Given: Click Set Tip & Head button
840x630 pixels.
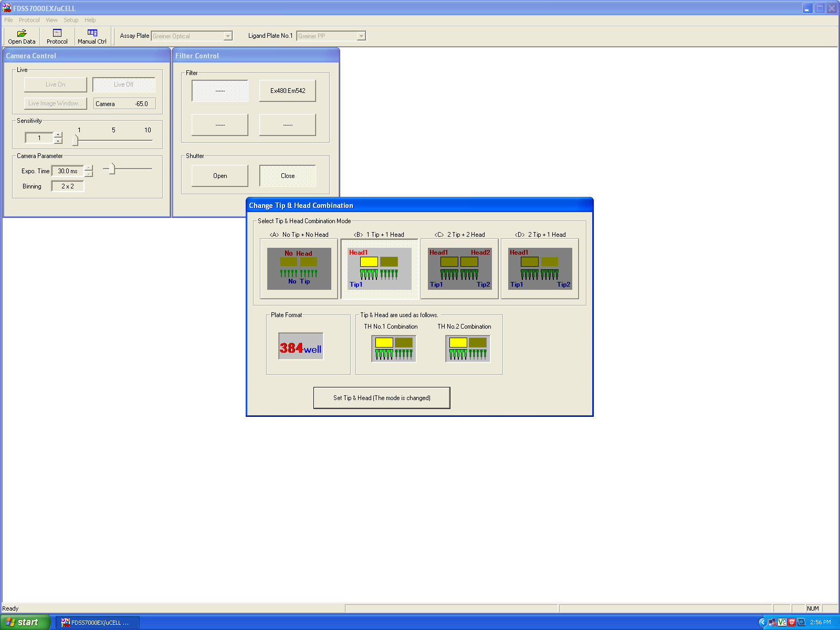Looking at the screenshot, I should pos(382,398).
